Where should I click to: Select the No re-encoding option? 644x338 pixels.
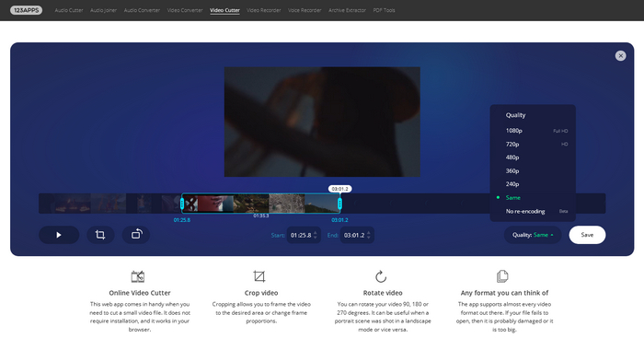click(533, 211)
